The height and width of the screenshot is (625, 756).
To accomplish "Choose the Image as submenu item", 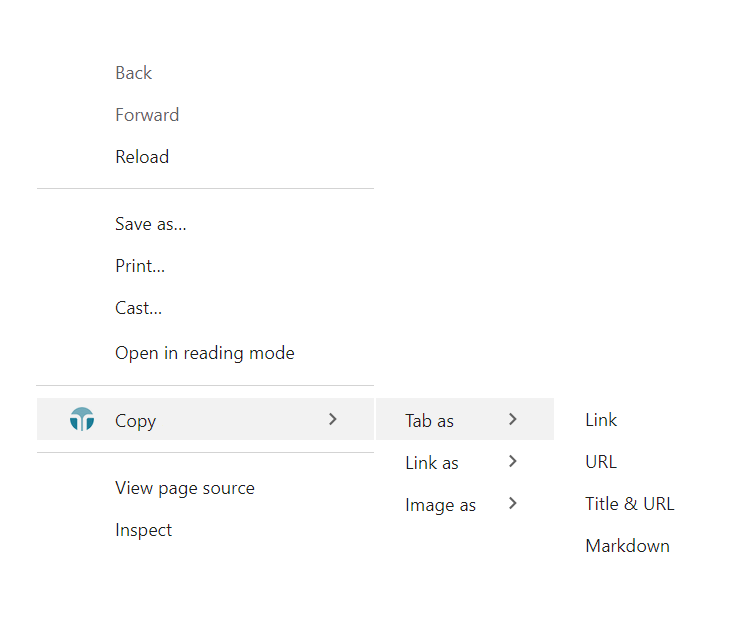I will click(x=440, y=505).
